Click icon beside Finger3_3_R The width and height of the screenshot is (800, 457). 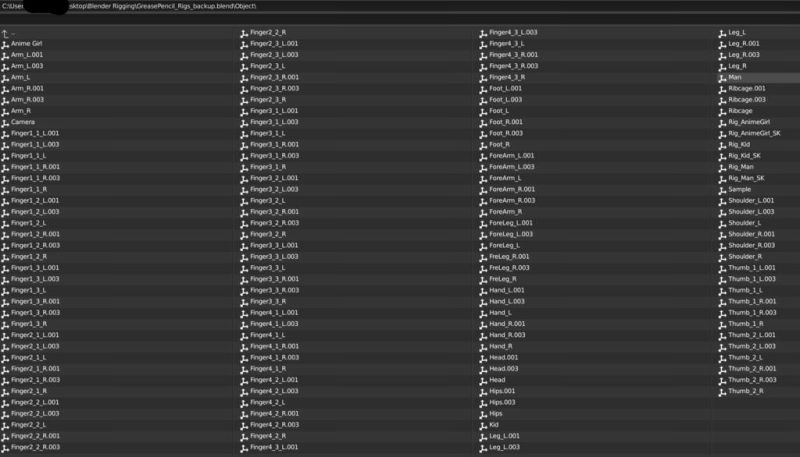pyautogui.click(x=244, y=302)
